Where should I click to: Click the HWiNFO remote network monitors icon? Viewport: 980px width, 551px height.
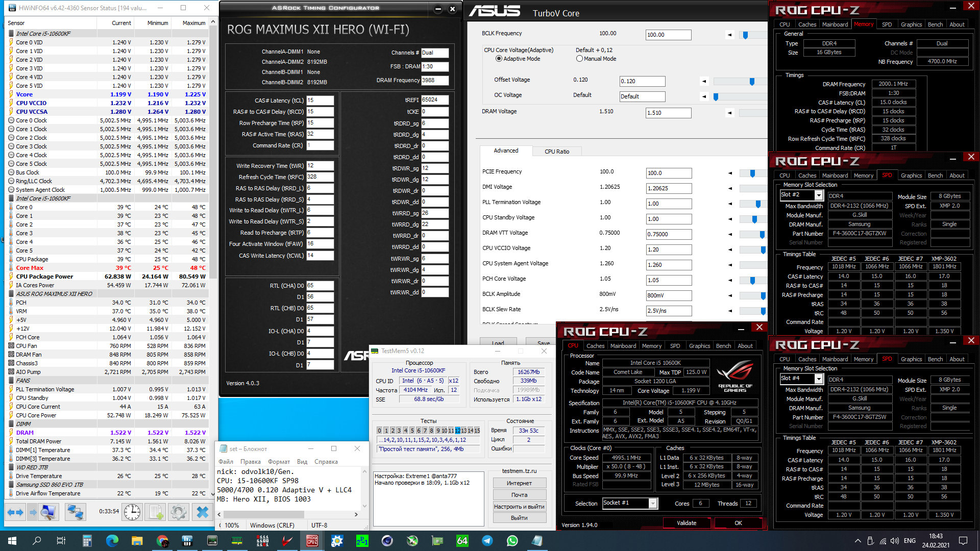(75, 512)
